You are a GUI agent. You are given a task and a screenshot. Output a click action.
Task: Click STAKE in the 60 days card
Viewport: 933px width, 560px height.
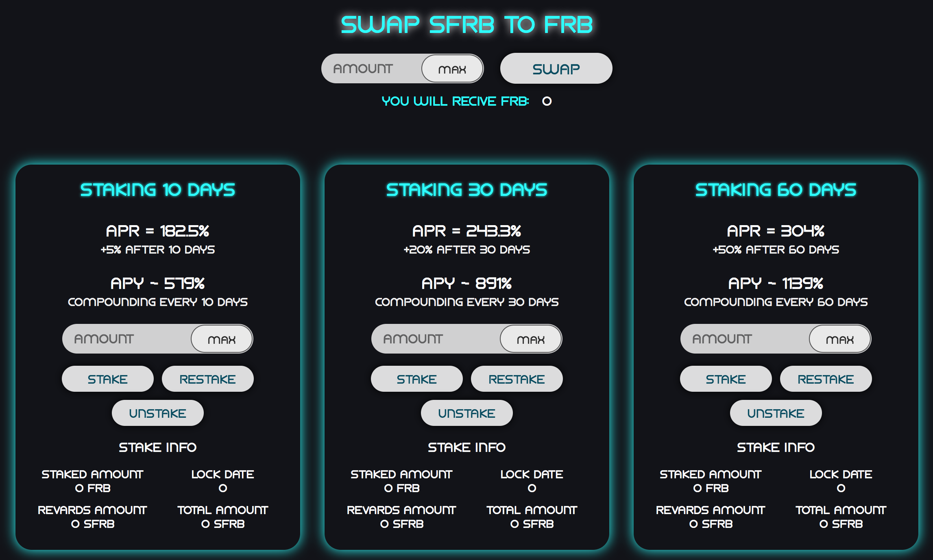[726, 379]
